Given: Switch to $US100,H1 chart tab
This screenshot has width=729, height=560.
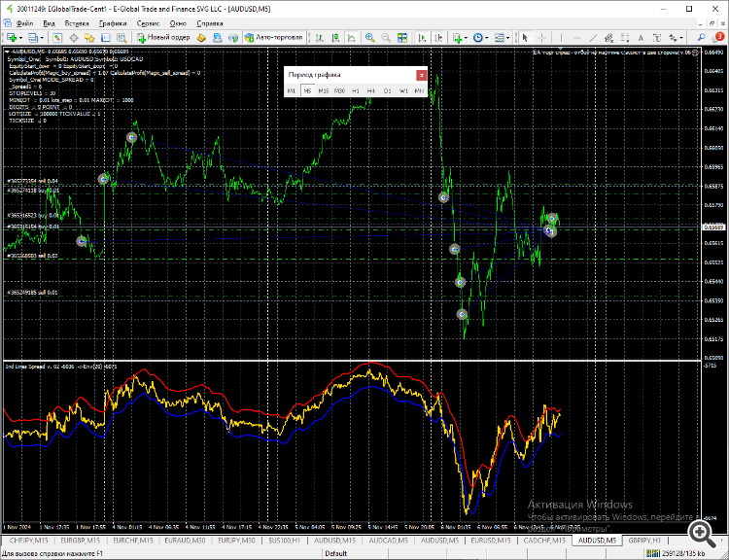Looking at the screenshot, I should (x=284, y=541).
